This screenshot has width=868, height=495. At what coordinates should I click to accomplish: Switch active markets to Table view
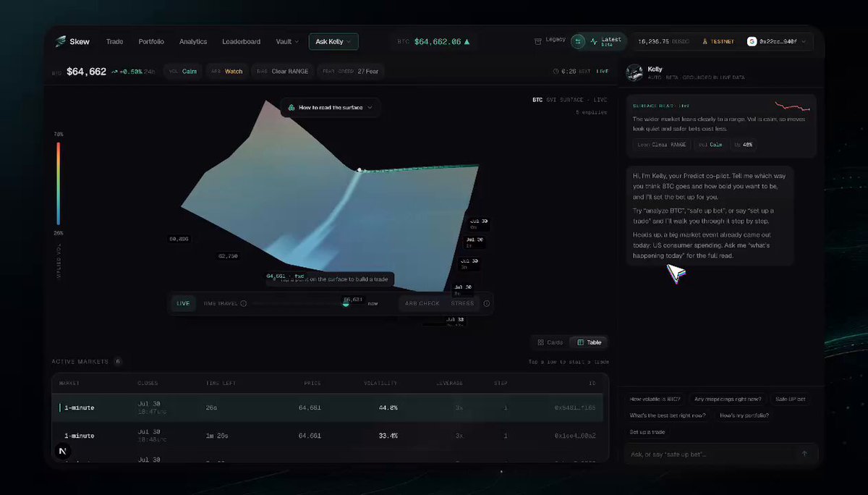pyautogui.click(x=587, y=342)
